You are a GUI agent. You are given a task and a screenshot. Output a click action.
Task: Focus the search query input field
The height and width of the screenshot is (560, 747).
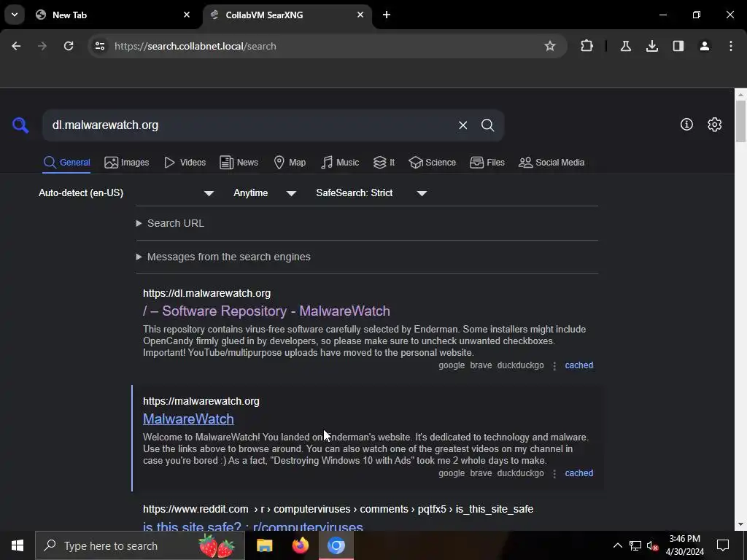click(x=250, y=125)
